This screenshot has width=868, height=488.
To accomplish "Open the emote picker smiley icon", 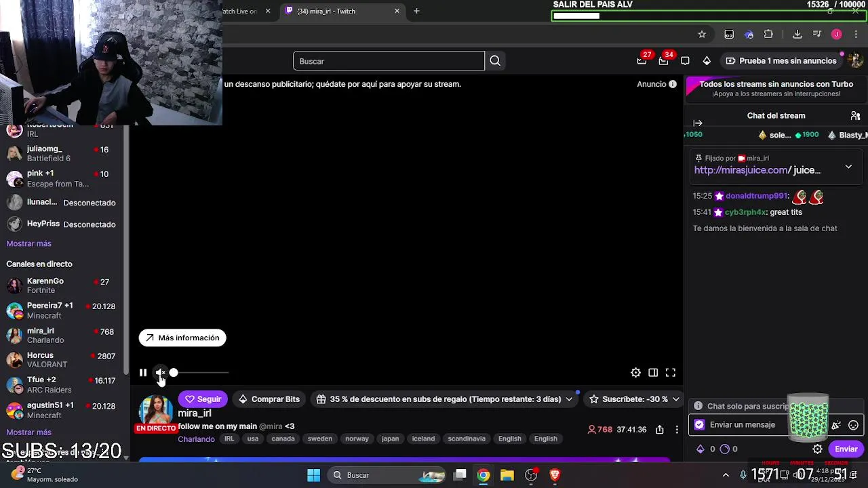I will pyautogui.click(x=854, y=425).
